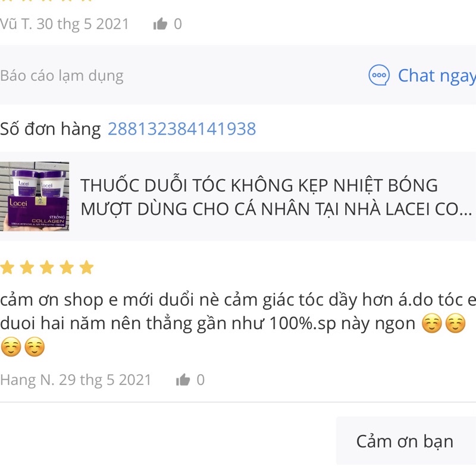Like Vũ T.'s review with thumbs-up icon
The image size is (476, 476).
(x=160, y=24)
